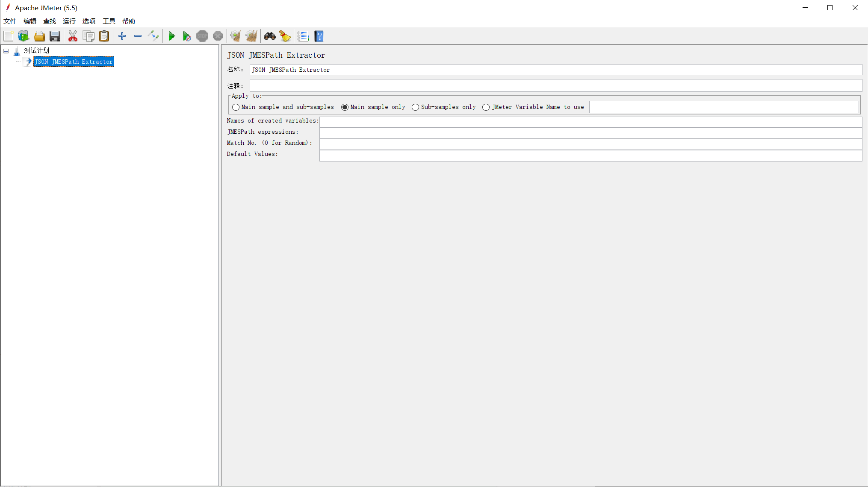Image resolution: width=868 pixels, height=487 pixels.
Task: Save the test plan with floppy icon
Action: pyautogui.click(x=55, y=36)
